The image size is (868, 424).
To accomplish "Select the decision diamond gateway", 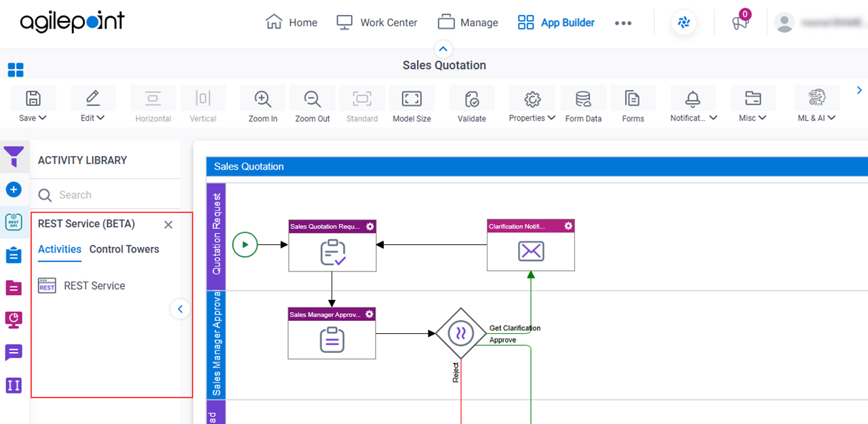I will (x=460, y=333).
